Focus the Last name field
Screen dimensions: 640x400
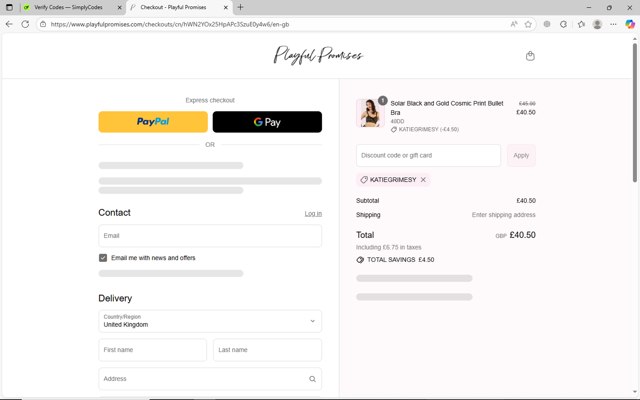click(x=267, y=350)
